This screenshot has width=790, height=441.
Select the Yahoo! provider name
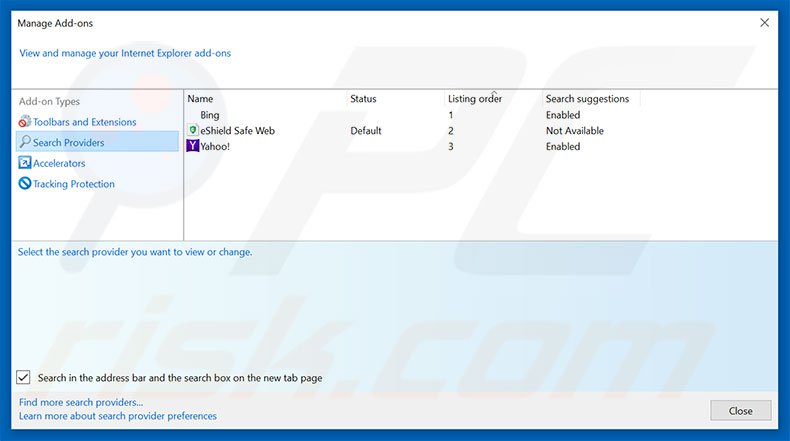[215, 146]
